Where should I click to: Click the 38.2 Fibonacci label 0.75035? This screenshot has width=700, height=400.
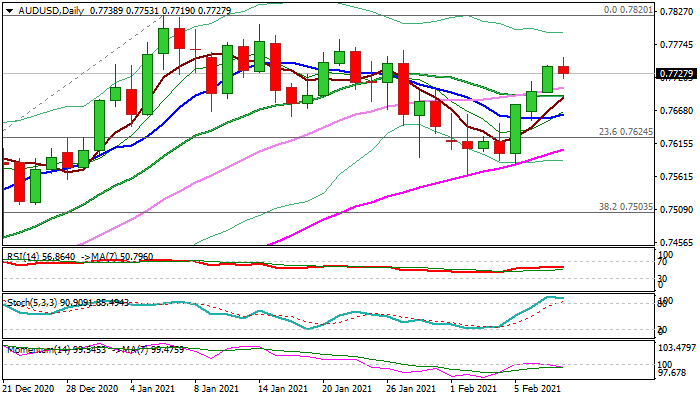point(626,206)
